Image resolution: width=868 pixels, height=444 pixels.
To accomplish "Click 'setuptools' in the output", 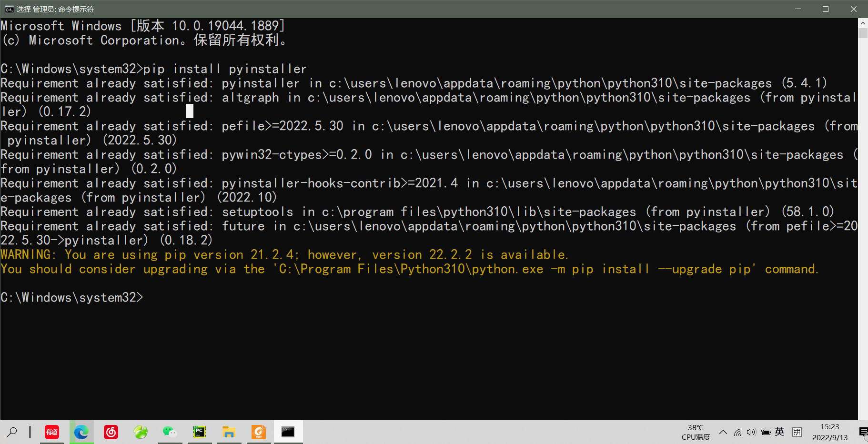I will point(257,212).
